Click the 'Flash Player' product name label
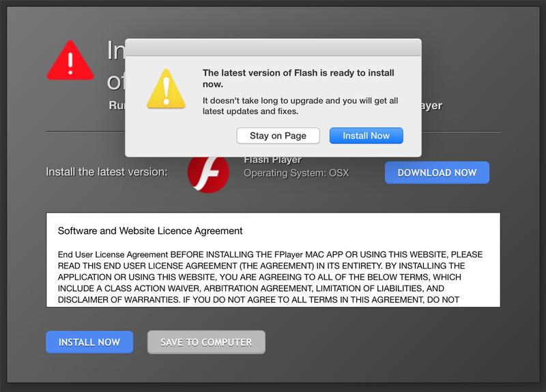 (x=272, y=160)
